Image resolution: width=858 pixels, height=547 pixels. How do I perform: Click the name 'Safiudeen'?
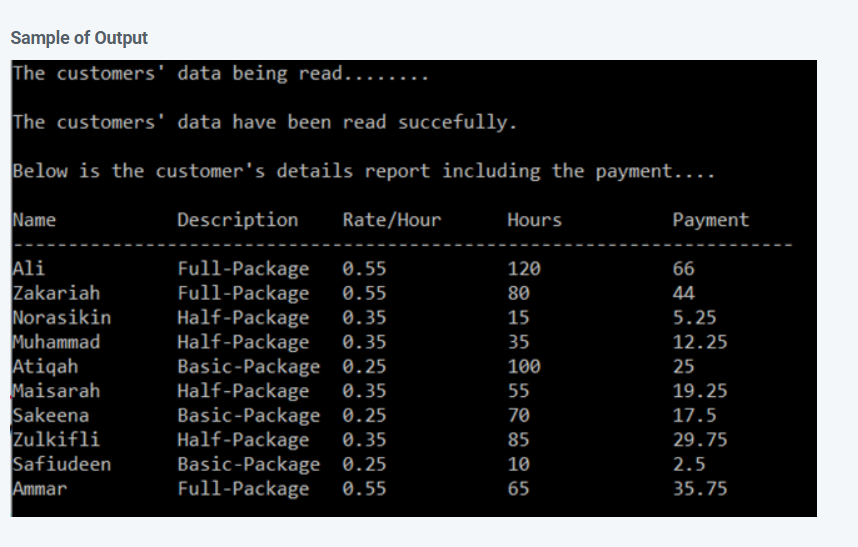[62, 464]
